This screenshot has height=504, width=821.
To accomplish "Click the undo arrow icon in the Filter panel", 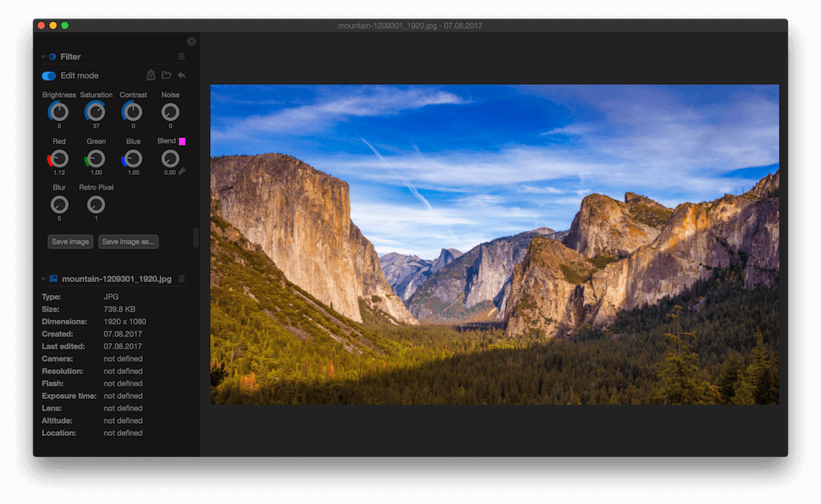I will [x=181, y=75].
